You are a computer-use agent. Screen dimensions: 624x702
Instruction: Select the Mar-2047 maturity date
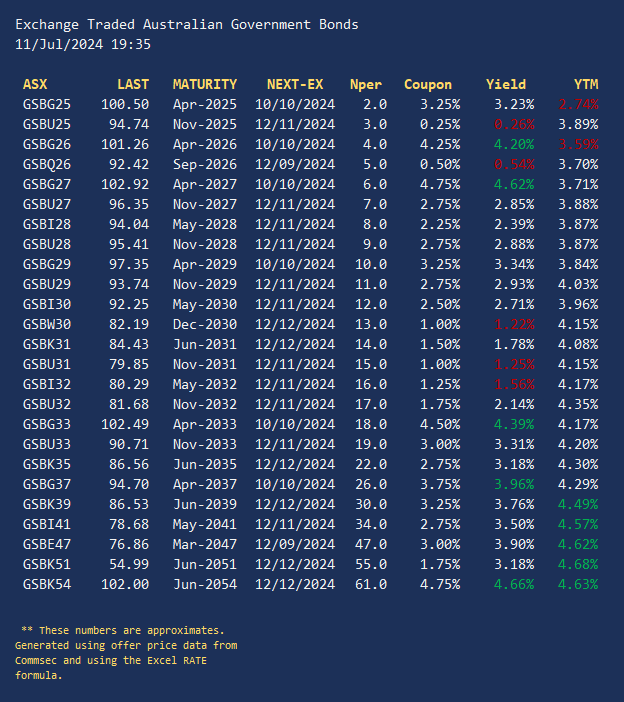tap(204, 545)
